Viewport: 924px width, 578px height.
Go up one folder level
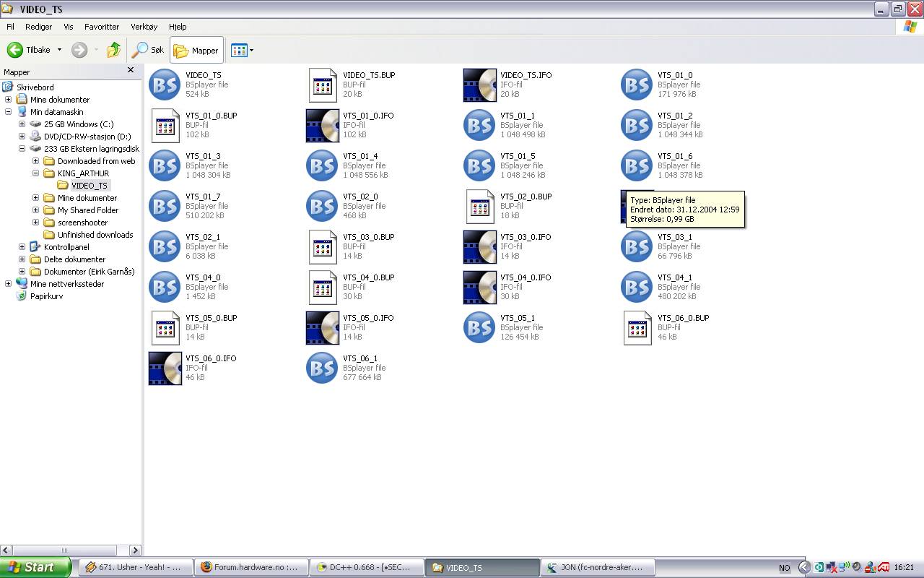[113, 50]
